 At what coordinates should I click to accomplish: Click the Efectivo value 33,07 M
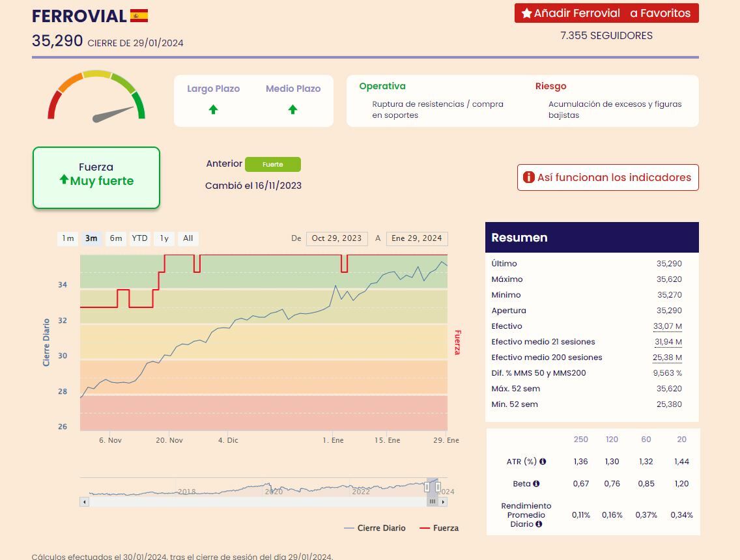point(667,326)
